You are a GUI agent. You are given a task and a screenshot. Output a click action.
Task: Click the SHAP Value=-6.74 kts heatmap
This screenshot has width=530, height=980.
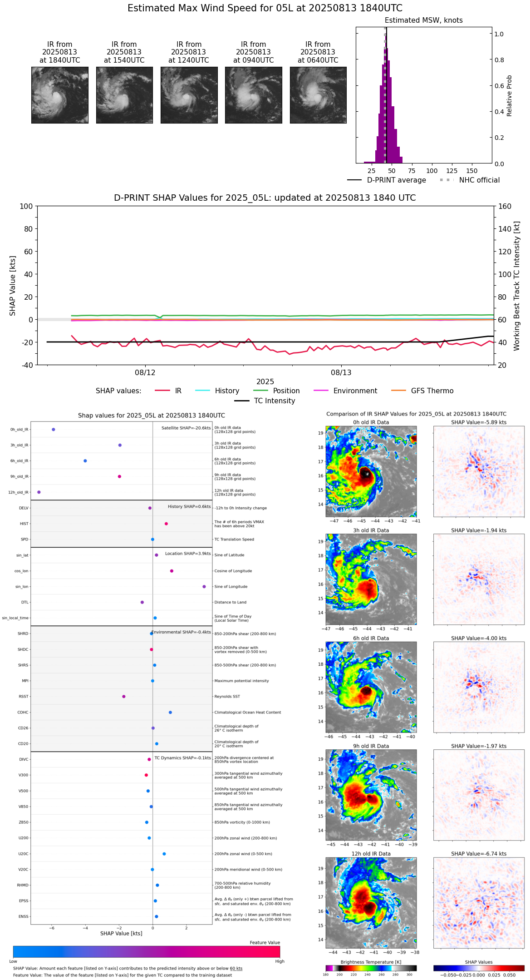click(479, 902)
